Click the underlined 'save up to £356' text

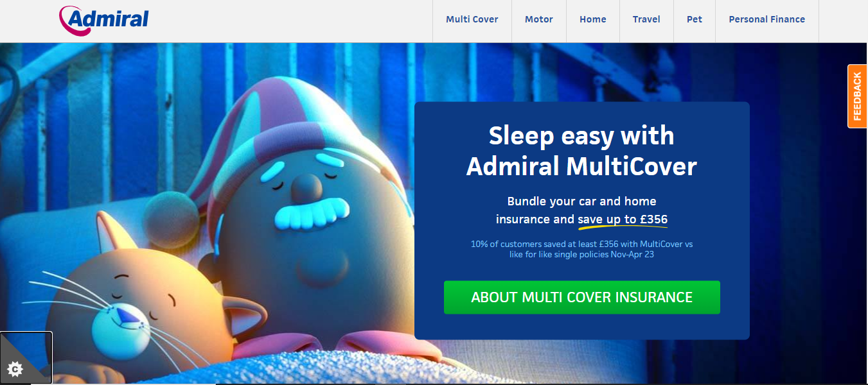(623, 219)
